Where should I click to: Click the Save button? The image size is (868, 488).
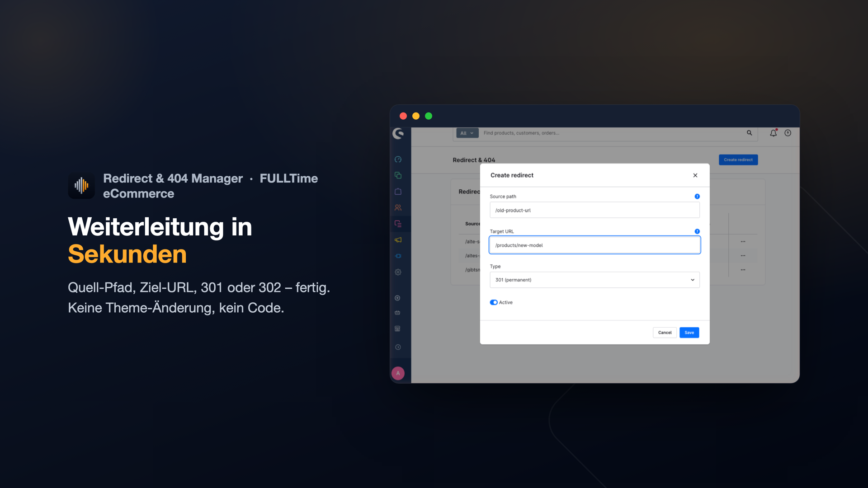coord(689,333)
